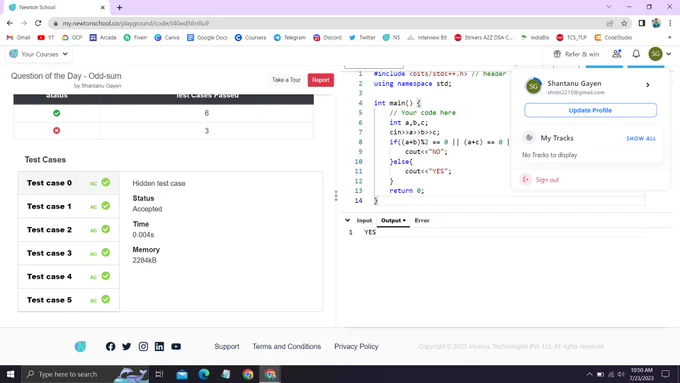The image size is (680, 383).
Task: Switch to the Error tab
Action: click(x=422, y=220)
